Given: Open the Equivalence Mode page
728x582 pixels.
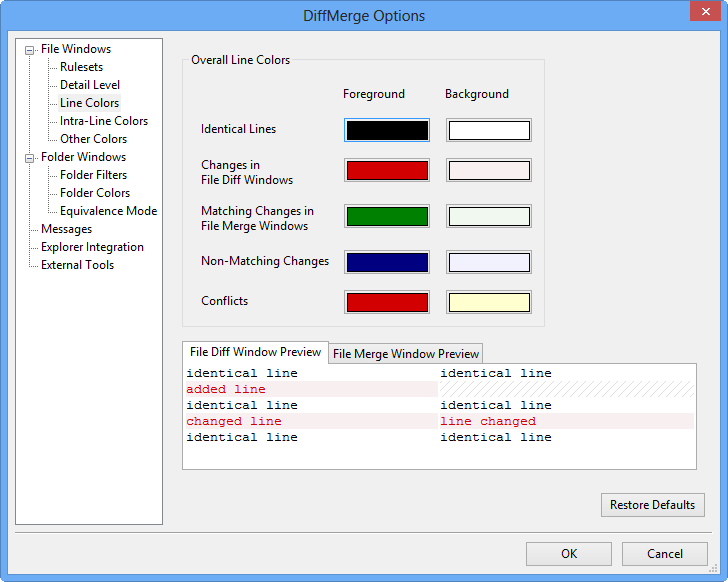Looking at the screenshot, I should 108,211.
